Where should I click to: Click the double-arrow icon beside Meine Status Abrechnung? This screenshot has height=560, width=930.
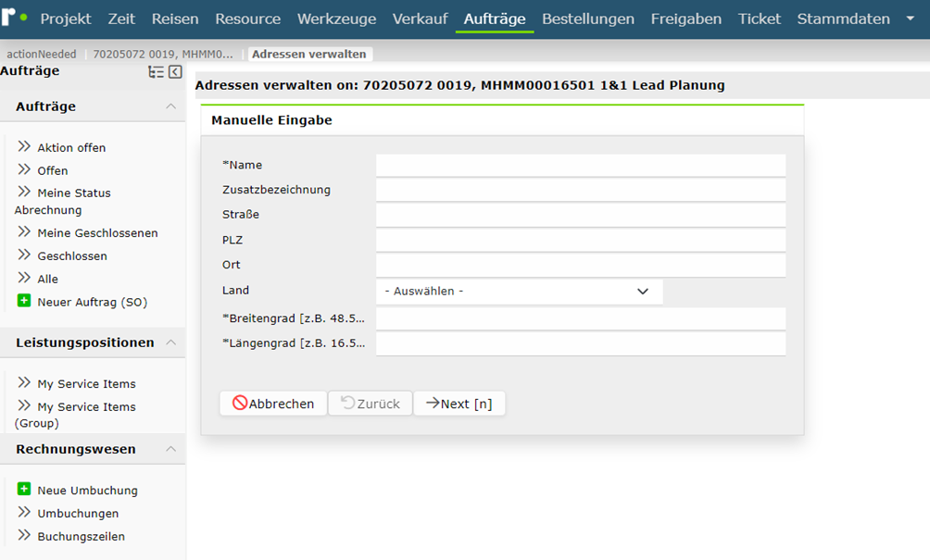(24, 192)
